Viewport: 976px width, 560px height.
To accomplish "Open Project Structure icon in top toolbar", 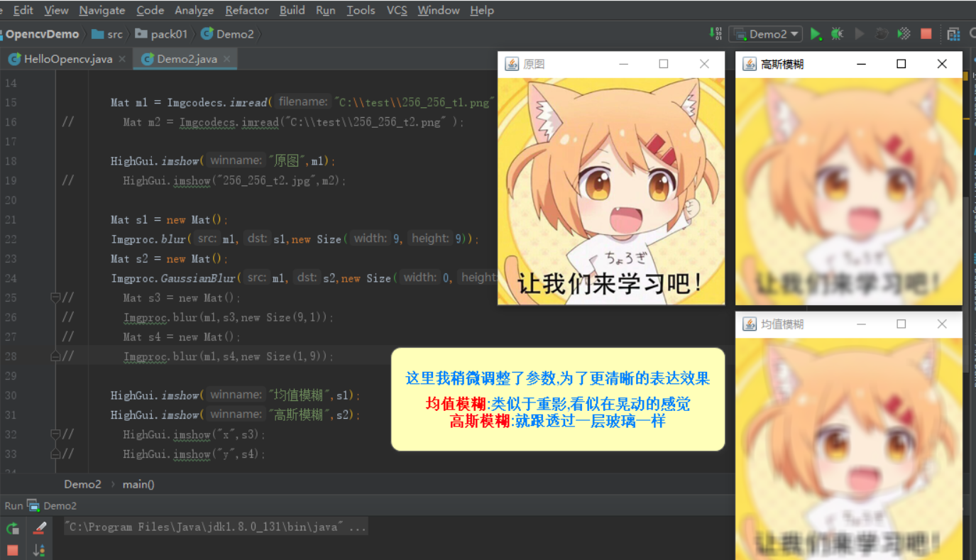I will [x=953, y=33].
